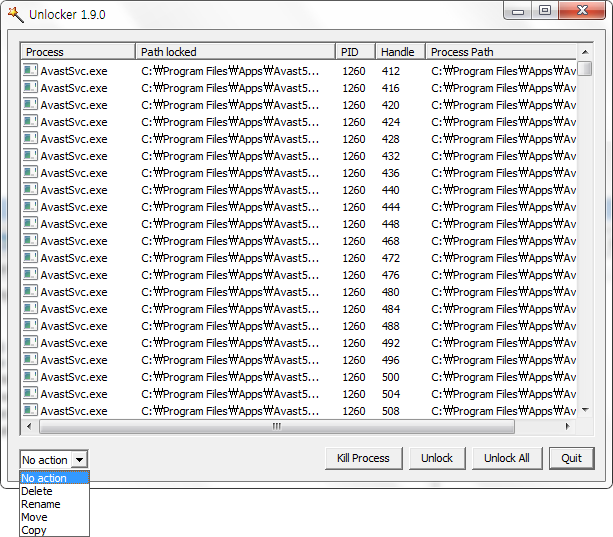613x537 pixels.
Task: Choose Copy from the action list
Action: tap(54, 530)
